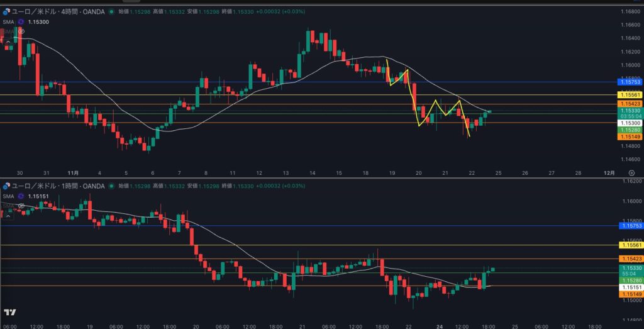Viewport: 644px width, 329px height.
Task: Click the EUR/USD flag icon on 1-hour chart
Action: (7, 186)
